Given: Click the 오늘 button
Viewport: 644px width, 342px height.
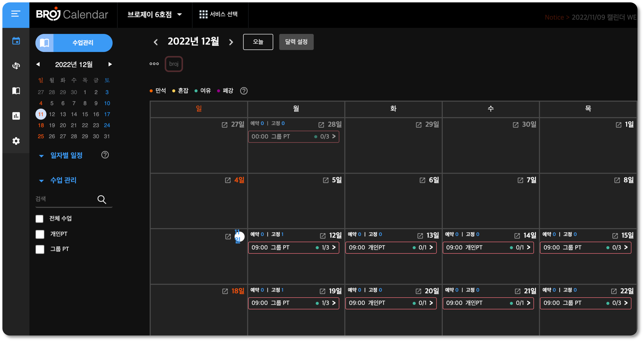Looking at the screenshot, I should [x=258, y=42].
